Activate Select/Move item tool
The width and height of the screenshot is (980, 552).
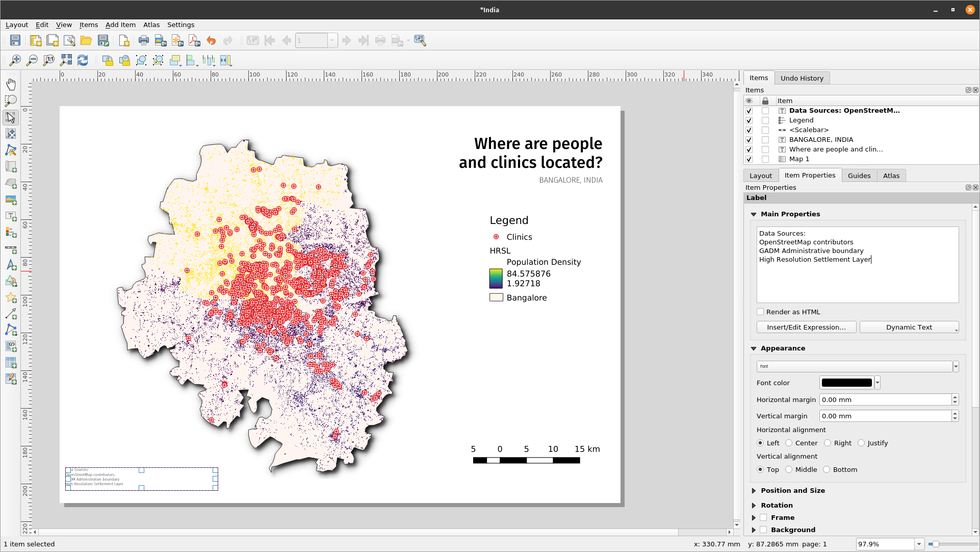pyautogui.click(x=11, y=117)
